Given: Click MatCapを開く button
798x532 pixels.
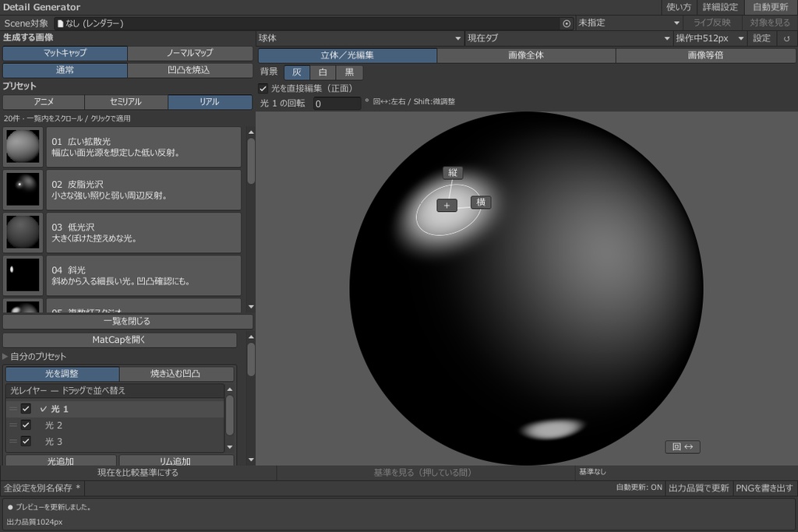Looking at the screenshot, I should pyautogui.click(x=119, y=340).
